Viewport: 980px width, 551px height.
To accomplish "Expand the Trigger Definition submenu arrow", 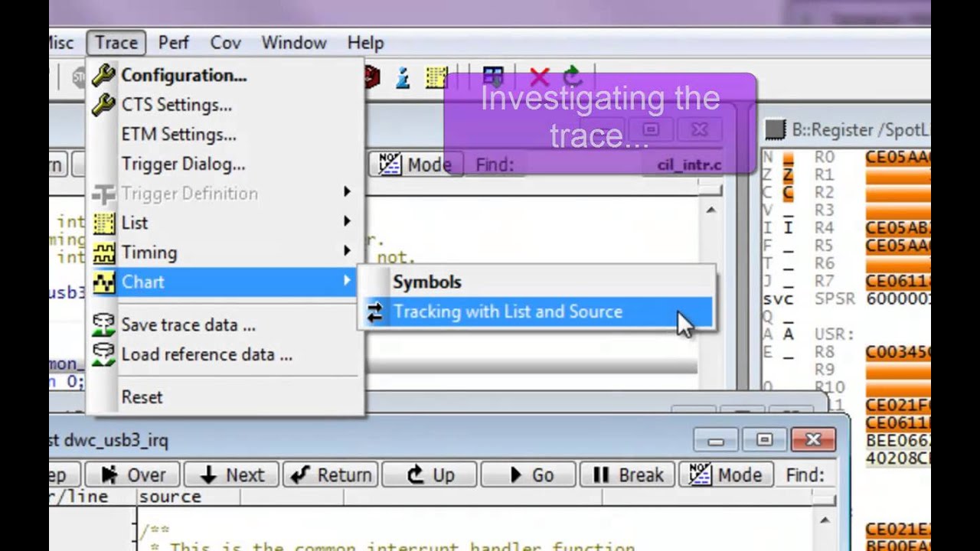I will [347, 193].
